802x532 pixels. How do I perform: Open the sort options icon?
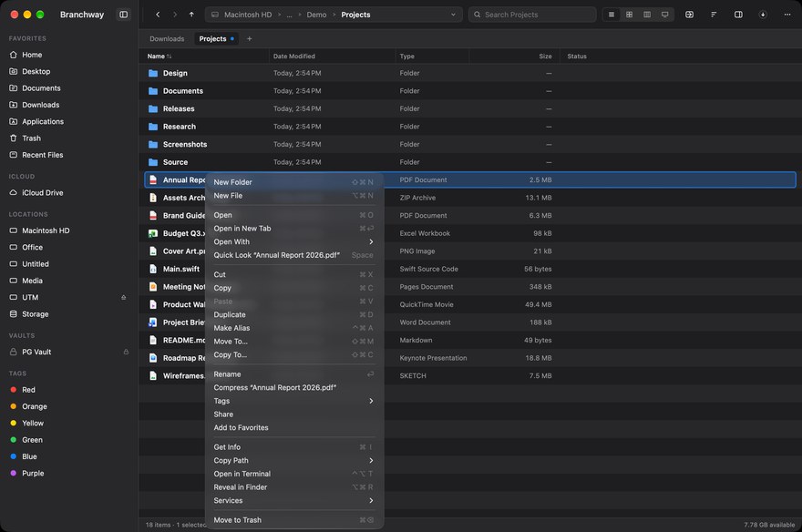(x=714, y=15)
